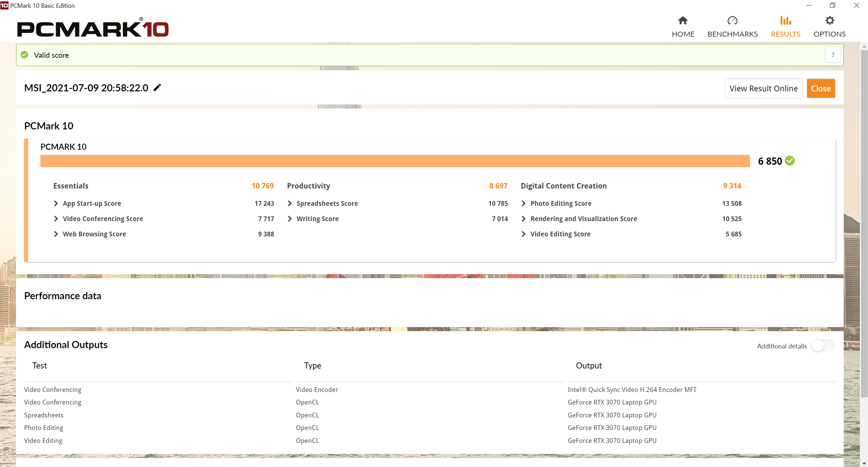The height and width of the screenshot is (467, 868).
Task: Click the result name MSI_2021-07-09 20:58:22.0
Action: pyautogui.click(x=86, y=88)
